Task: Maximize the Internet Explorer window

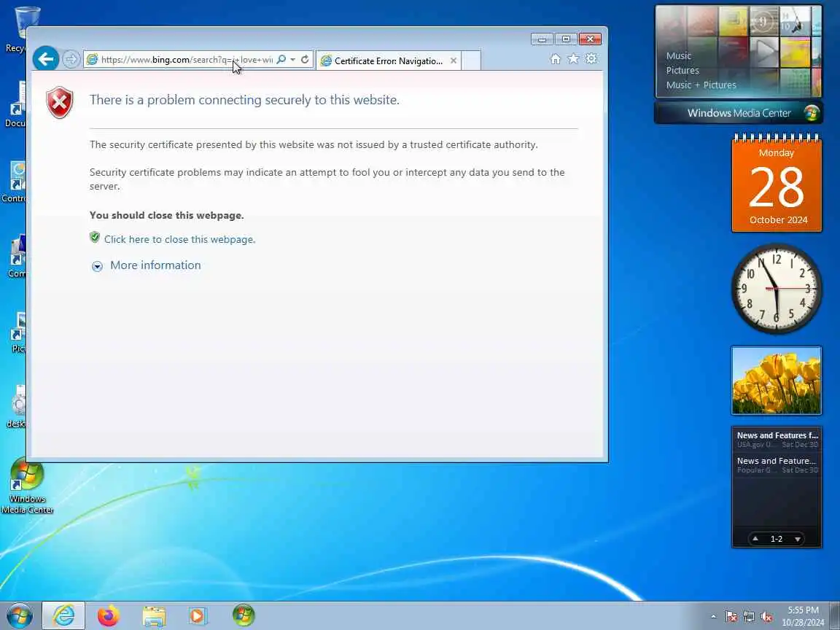Action: 566,39
